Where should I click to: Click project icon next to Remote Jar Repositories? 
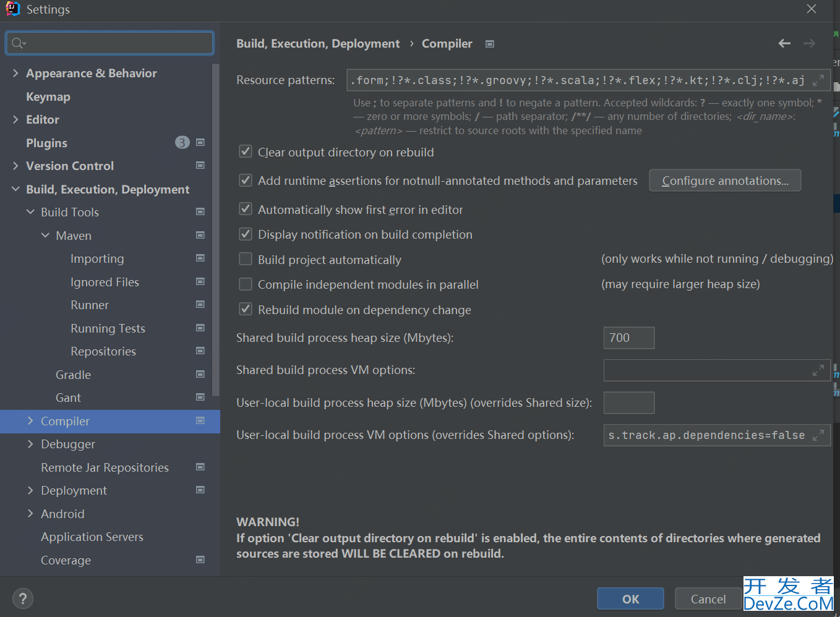(200, 467)
